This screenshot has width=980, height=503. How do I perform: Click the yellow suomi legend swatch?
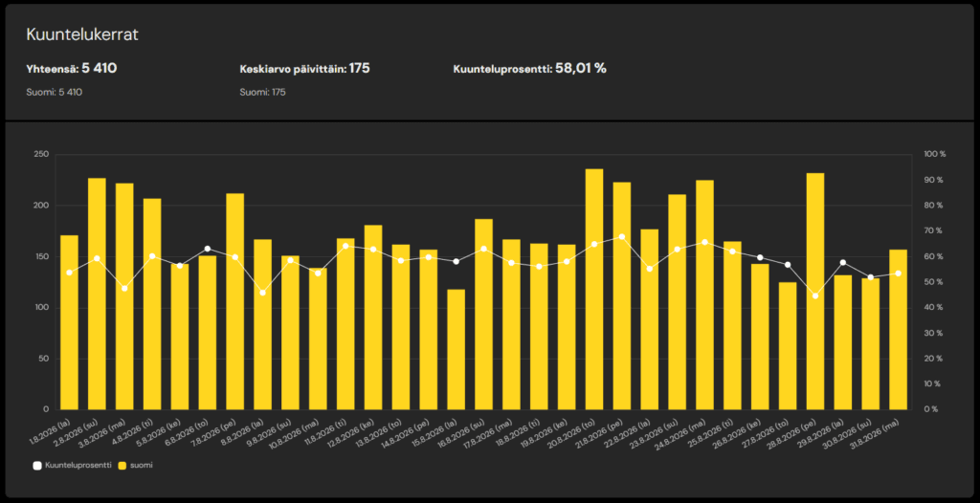click(x=122, y=466)
